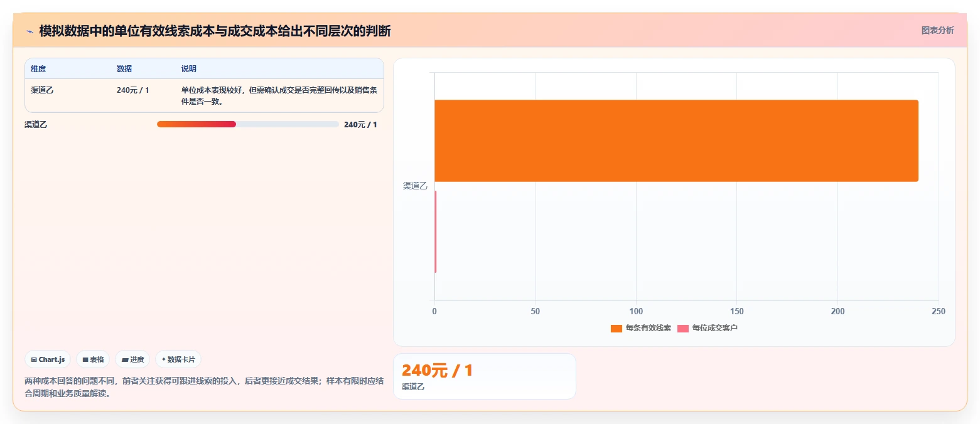This screenshot has width=980, height=424.
Task: Click the x-axis tick labeled 100
Action: [x=636, y=311]
